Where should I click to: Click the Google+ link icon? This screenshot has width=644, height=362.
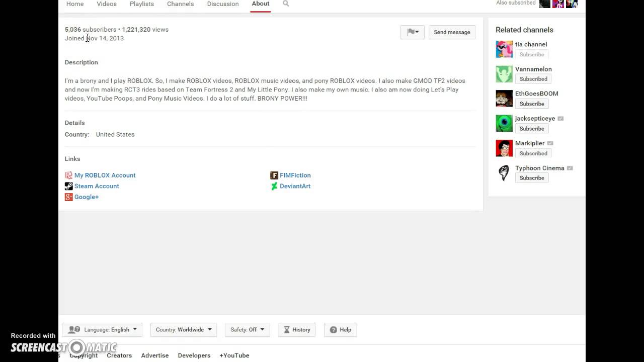click(x=69, y=197)
